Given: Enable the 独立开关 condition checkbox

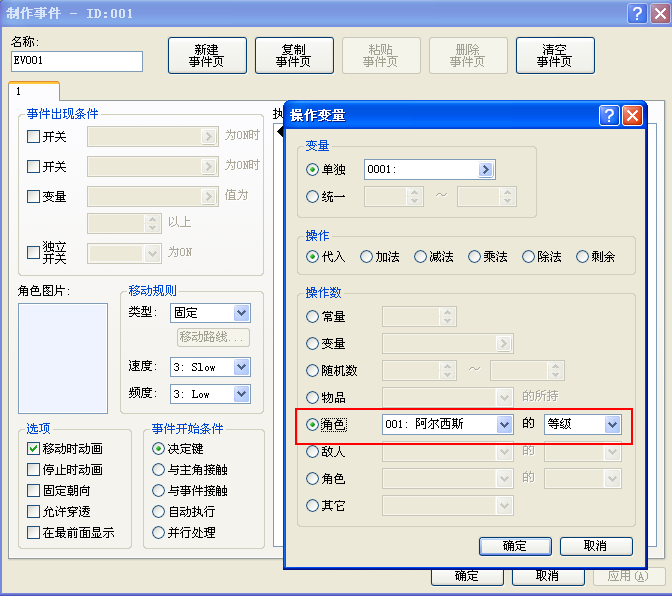Looking at the screenshot, I should point(33,252).
